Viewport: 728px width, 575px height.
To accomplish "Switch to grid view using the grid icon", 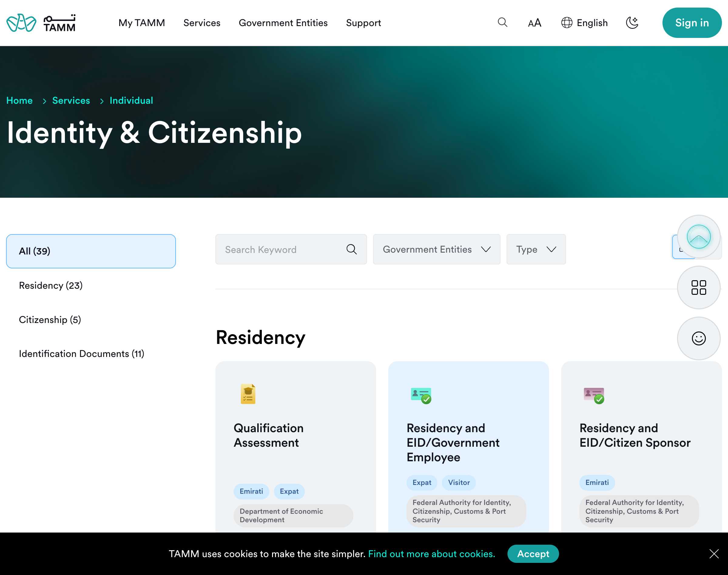I will click(x=699, y=288).
